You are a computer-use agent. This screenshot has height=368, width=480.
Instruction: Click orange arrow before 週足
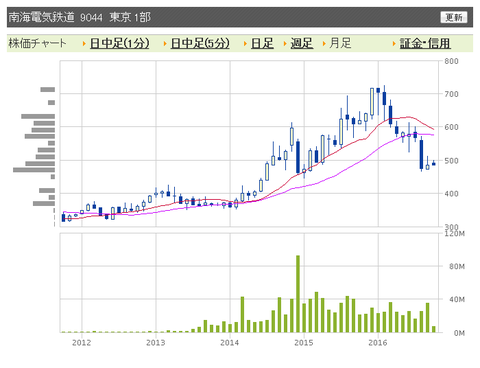[x=285, y=44]
